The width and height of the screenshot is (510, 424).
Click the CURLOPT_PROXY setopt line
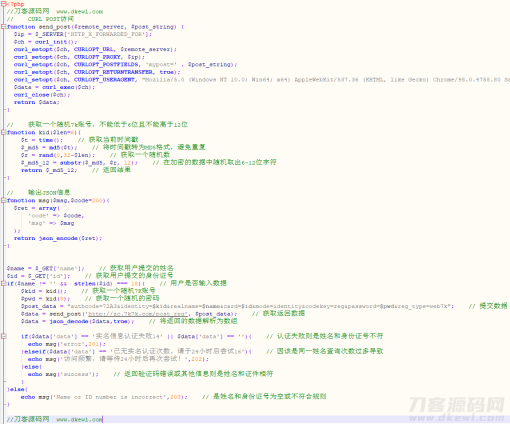click(x=79, y=57)
